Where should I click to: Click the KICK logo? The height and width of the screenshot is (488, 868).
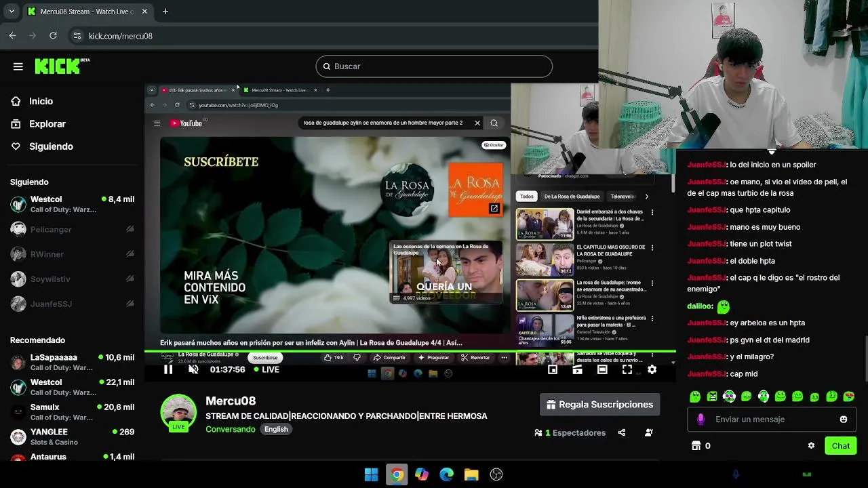pos(62,66)
